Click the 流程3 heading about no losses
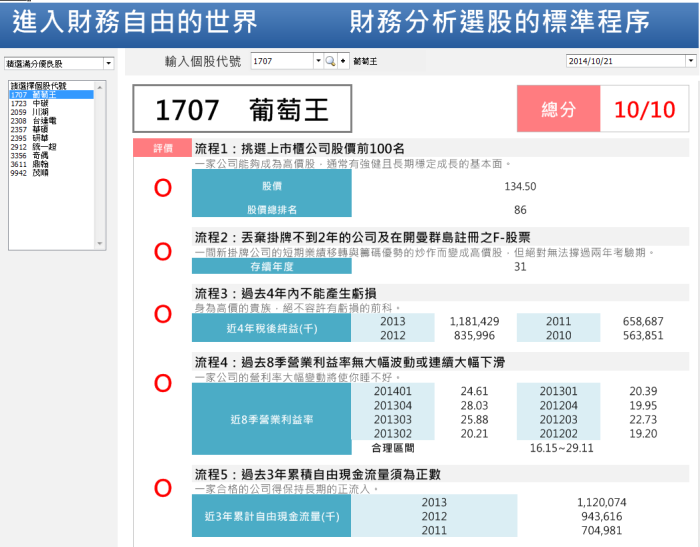The image size is (700, 547). [286, 293]
